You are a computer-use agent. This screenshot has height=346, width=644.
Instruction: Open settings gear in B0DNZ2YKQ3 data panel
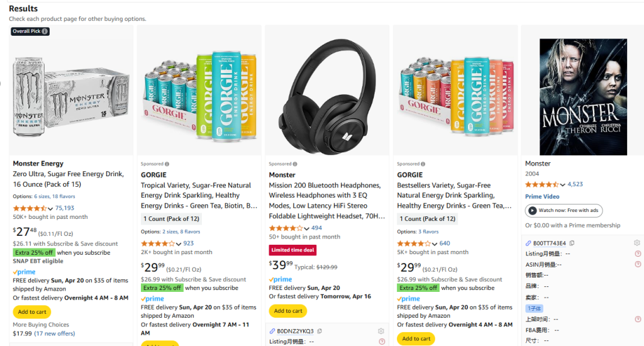pos(380,331)
